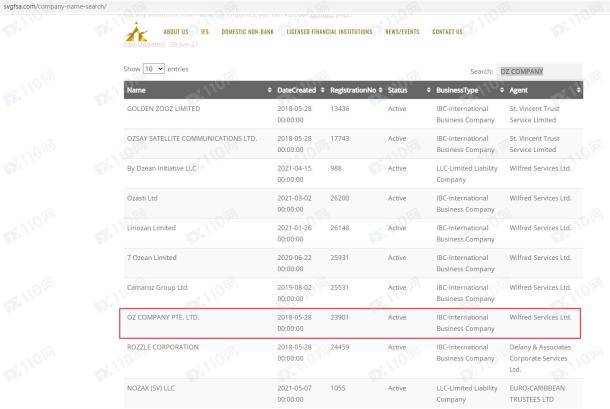Select OZSAY SATELLITE COMMUNICATIONS LTD. cell
The width and height of the screenshot is (610, 409).
(x=192, y=139)
